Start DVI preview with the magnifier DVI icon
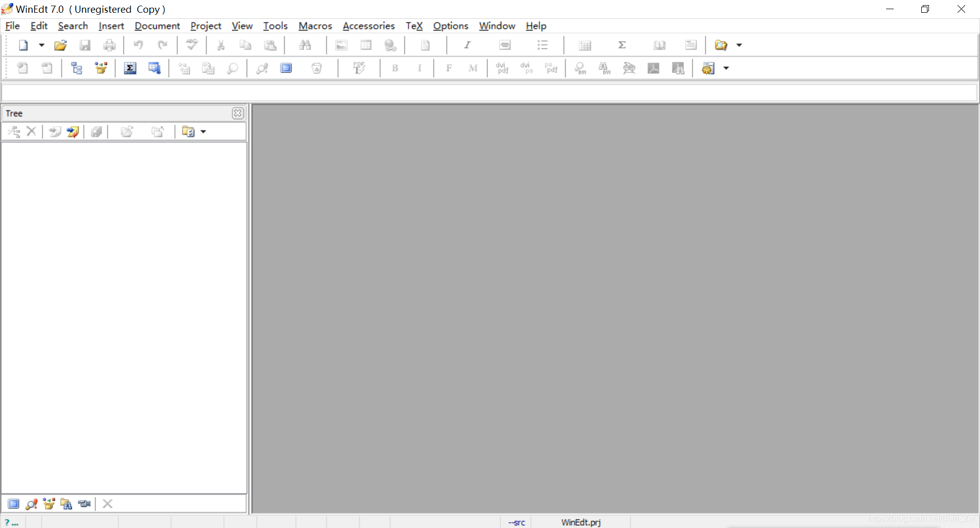The image size is (980, 528). click(x=580, y=68)
